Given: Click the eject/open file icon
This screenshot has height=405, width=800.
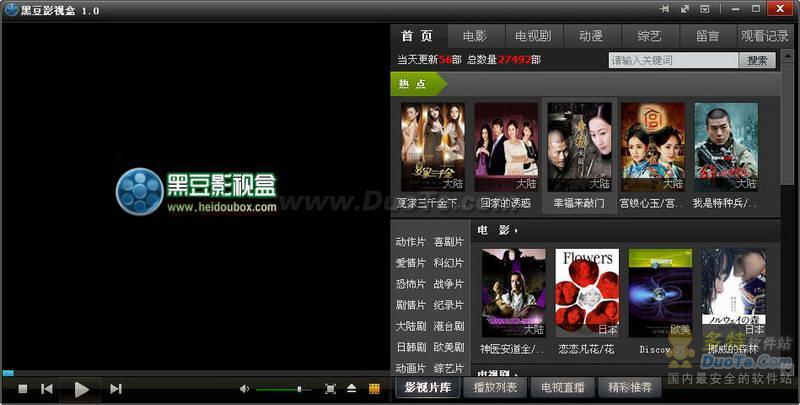Looking at the screenshot, I should click(351, 388).
